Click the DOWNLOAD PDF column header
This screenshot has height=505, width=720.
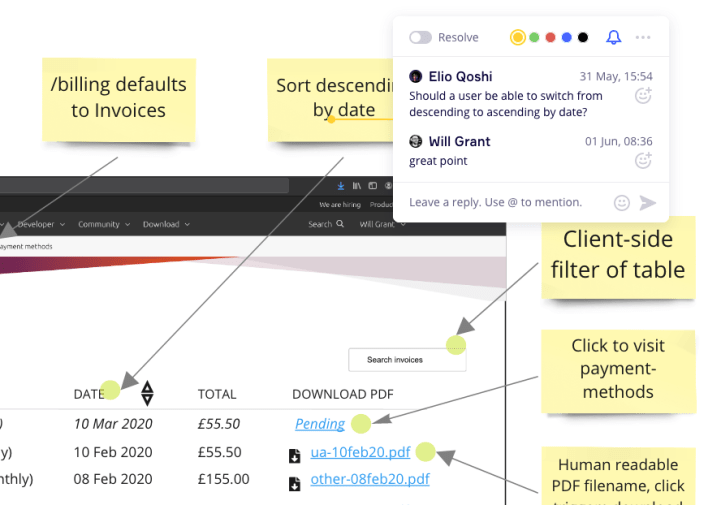[343, 394]
